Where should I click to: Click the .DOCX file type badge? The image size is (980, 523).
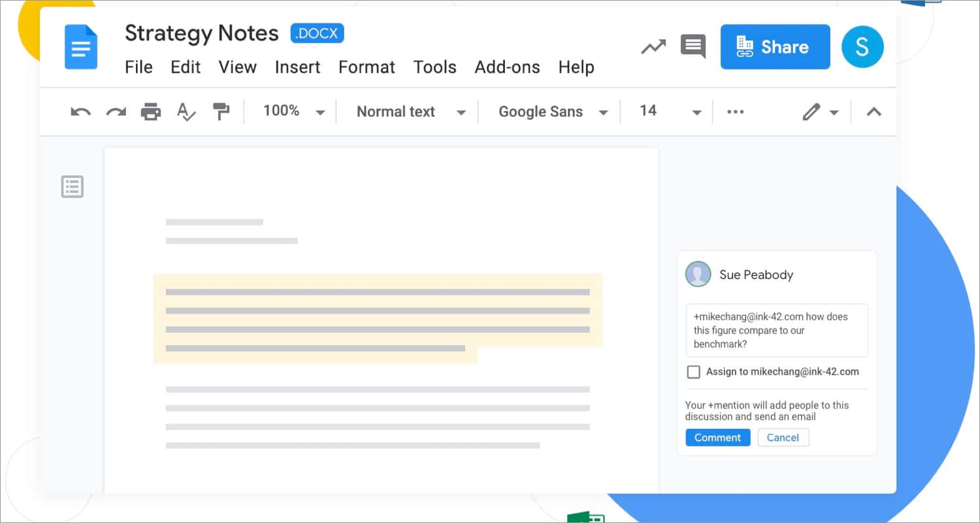coord(318,33)
